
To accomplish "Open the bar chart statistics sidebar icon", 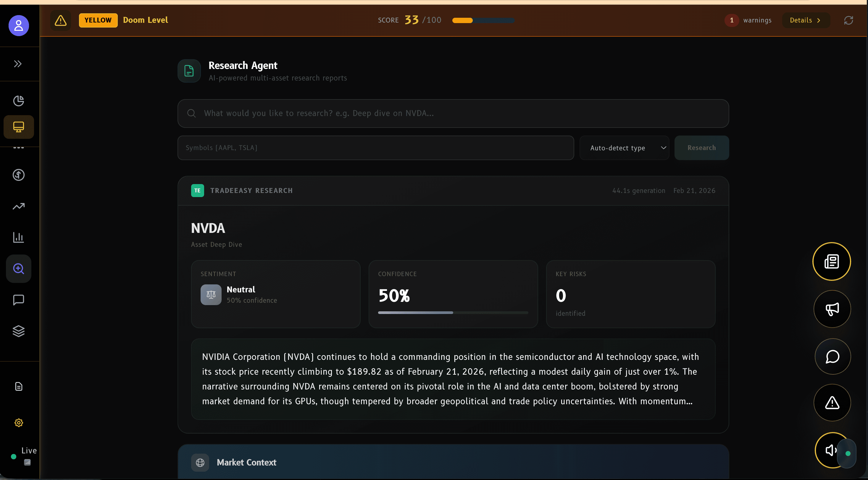I will click(x=18, y=237).
